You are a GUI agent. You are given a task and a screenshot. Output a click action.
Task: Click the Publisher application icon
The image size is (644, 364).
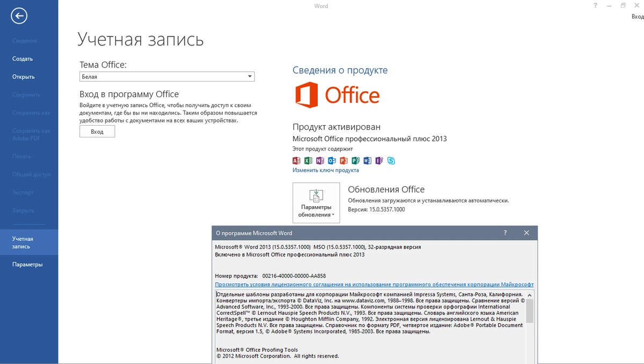pyautogui.click(x=355, y=161)
